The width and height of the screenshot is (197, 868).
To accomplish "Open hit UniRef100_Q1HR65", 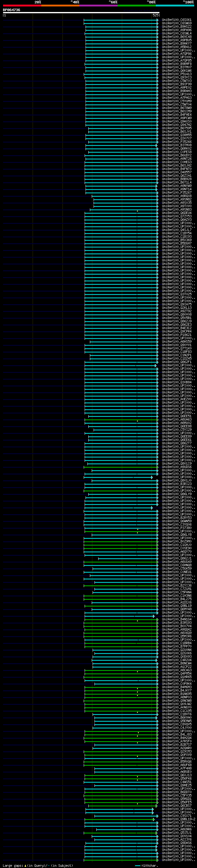I will 177,677.
